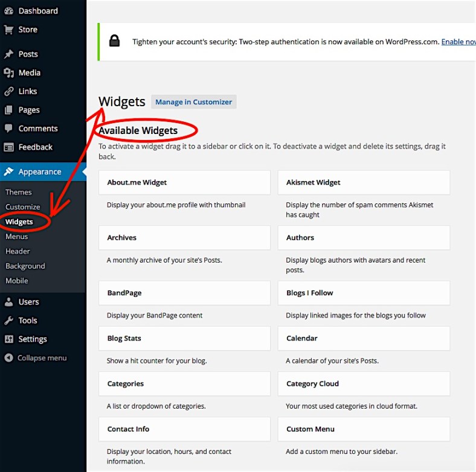This screenshot has height=472, width=476.
Task: Click the Calendar widget
Action: 363,339
